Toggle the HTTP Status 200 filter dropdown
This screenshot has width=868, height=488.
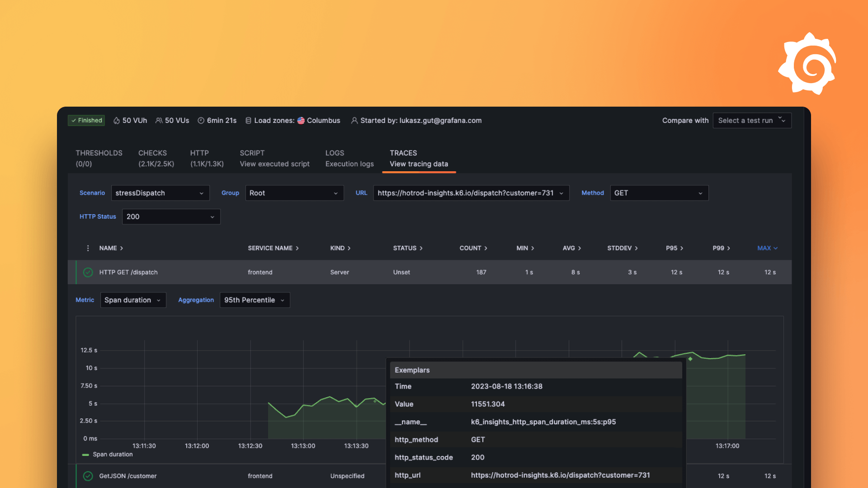[170, 216]
